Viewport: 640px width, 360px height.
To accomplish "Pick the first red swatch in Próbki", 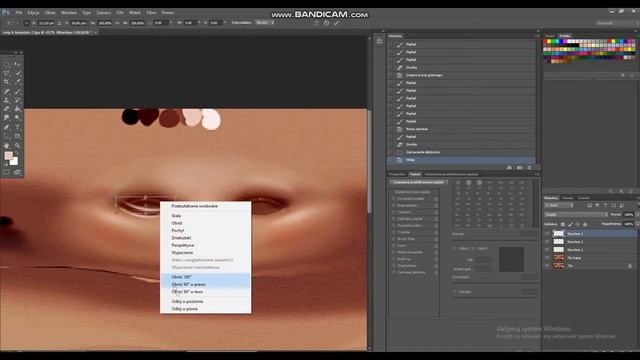I will pyautogui.click(x=546, y=42).
